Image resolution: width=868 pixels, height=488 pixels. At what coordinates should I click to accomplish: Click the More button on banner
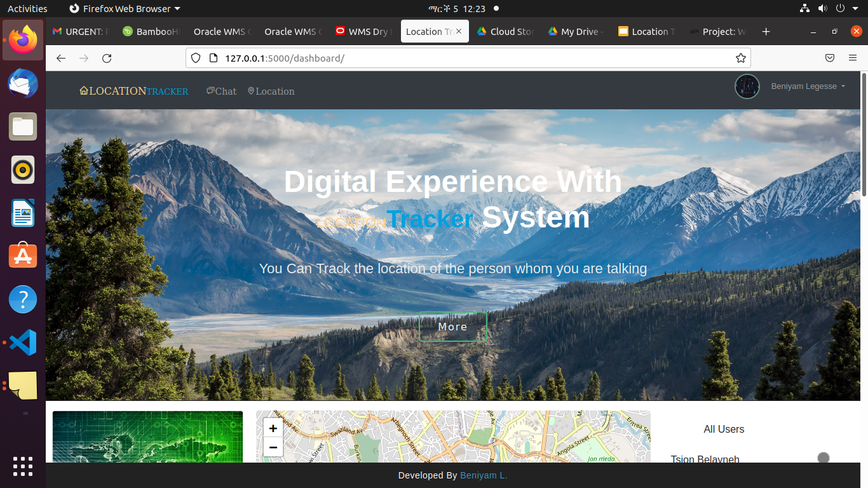click(x=452, y=327)
